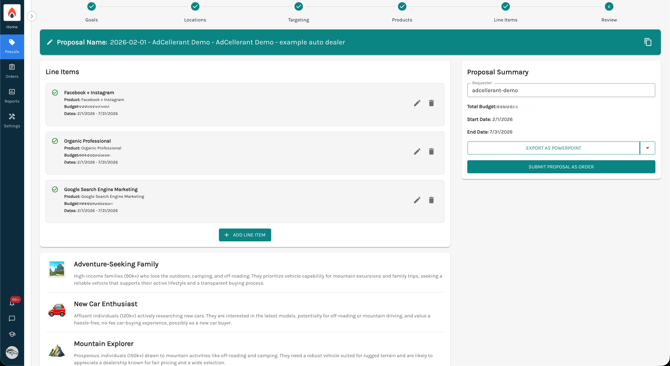Click the Start Date 2/1/2026 text

point(490,120)
